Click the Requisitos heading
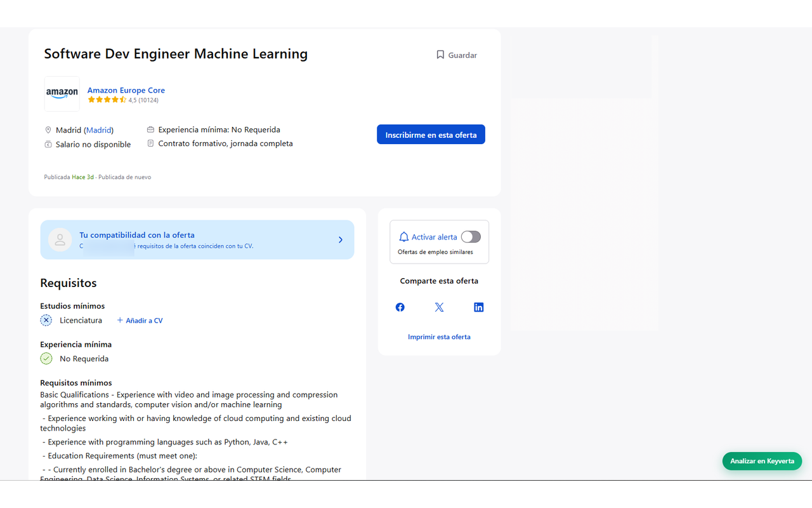The width and height of the screenshot is (812, 508). pos(69,283)
